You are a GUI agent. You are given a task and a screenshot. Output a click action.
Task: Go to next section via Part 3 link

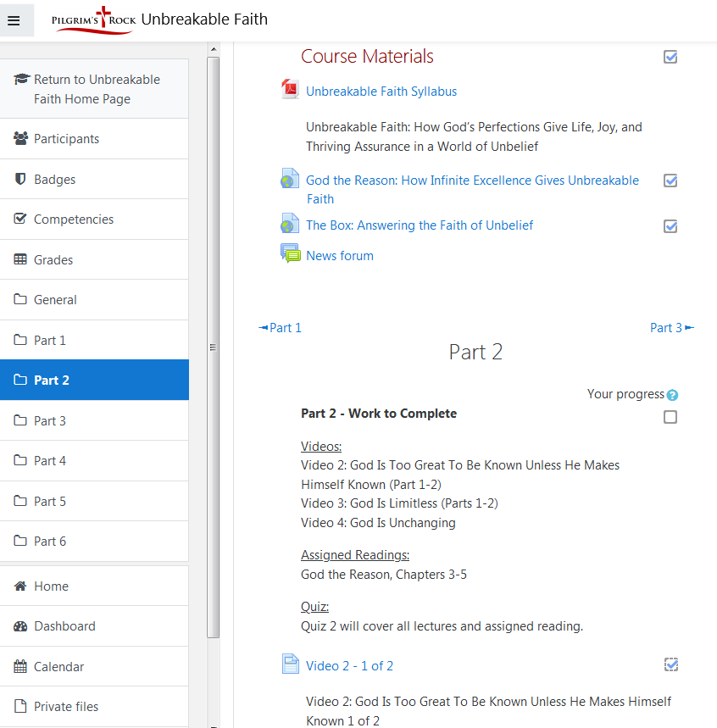(671, 328)
